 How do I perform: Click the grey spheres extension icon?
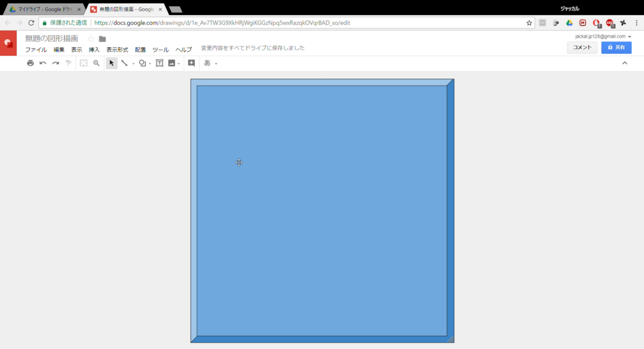[556, 23]
